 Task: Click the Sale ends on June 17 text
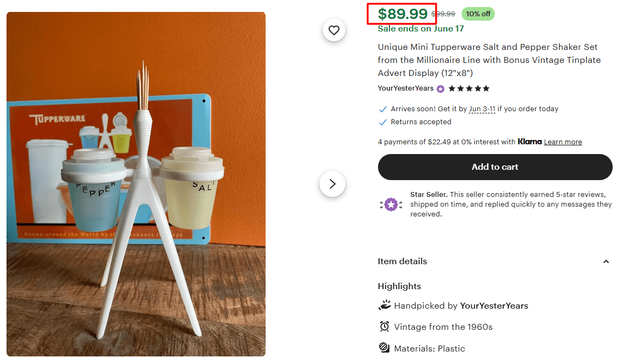tap(420, 28)
